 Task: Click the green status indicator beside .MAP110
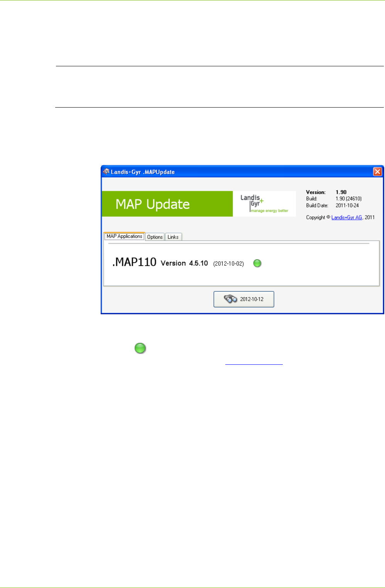(257, 263)
